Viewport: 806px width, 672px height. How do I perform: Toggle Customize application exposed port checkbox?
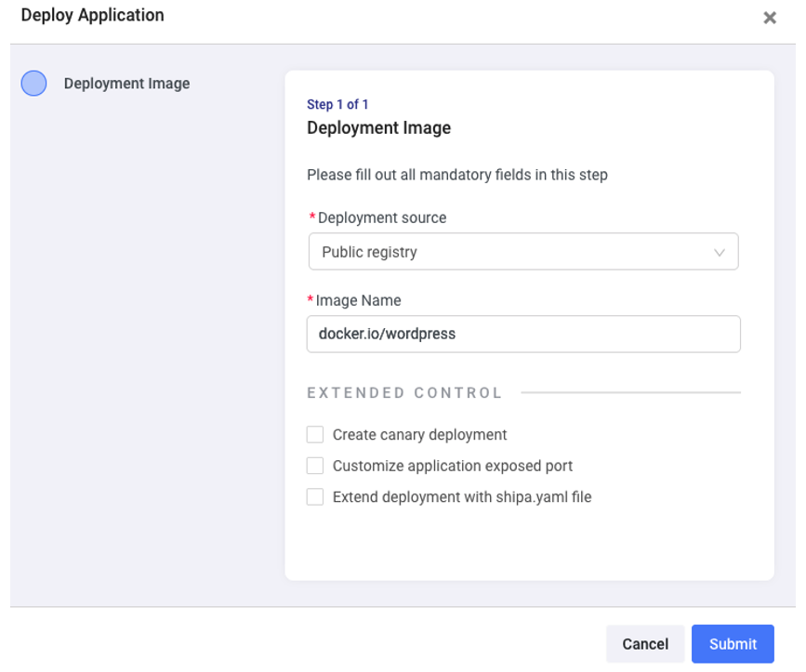315,466
